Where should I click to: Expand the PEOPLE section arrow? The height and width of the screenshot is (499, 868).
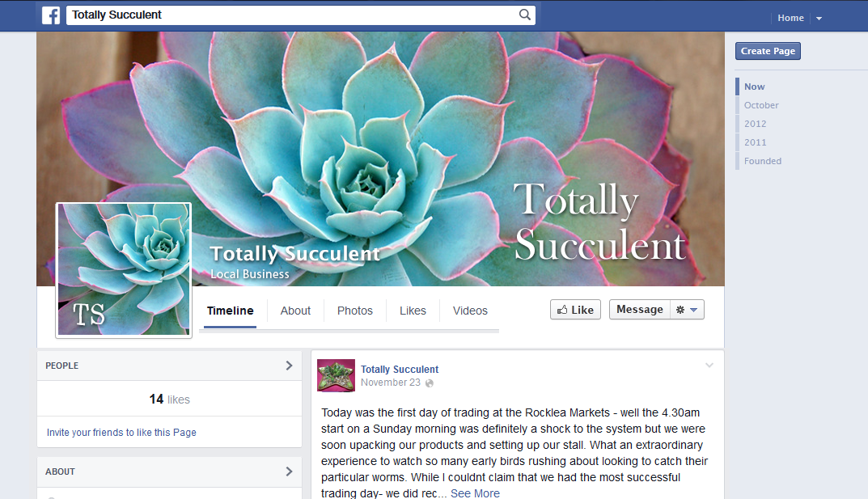click(x=289, y=366)
